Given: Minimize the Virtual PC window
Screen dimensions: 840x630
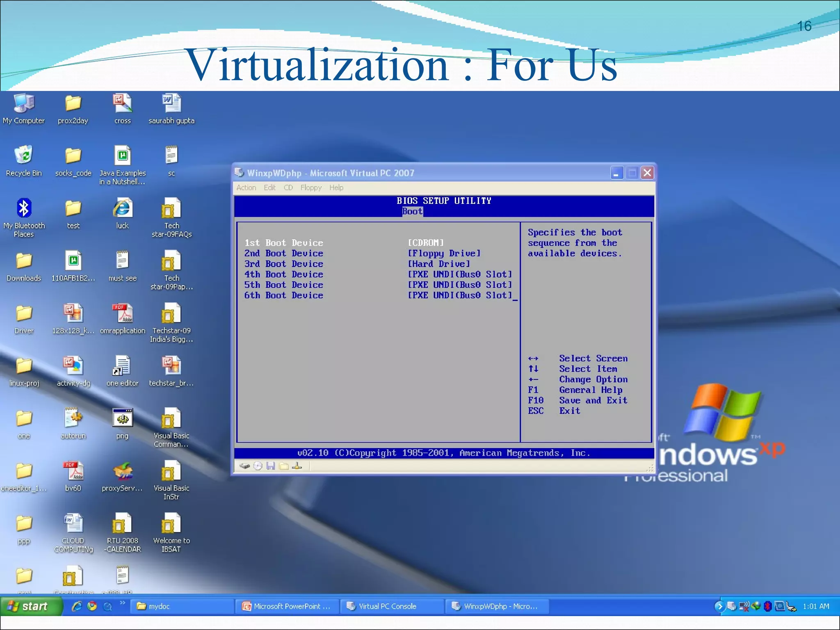Looking at the screenshot, I should [616, 173].
